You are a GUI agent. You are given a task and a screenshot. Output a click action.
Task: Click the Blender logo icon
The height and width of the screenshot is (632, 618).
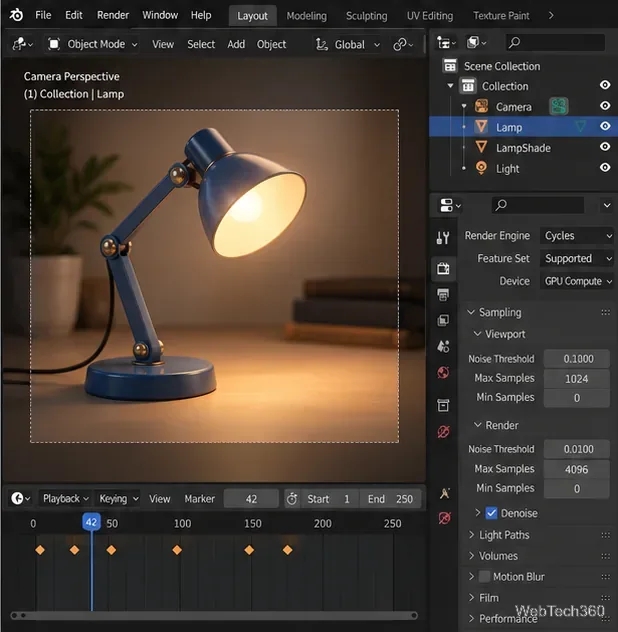point(16,15)
